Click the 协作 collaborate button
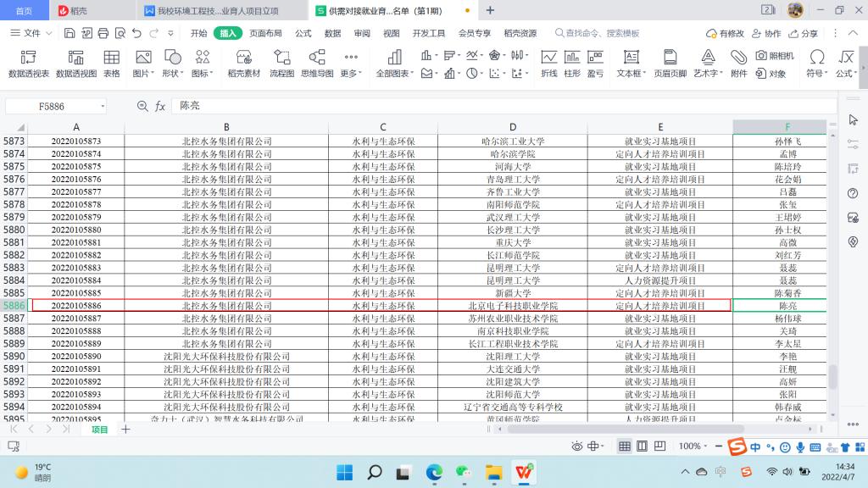868x488 pixels. tap(765, 33)
